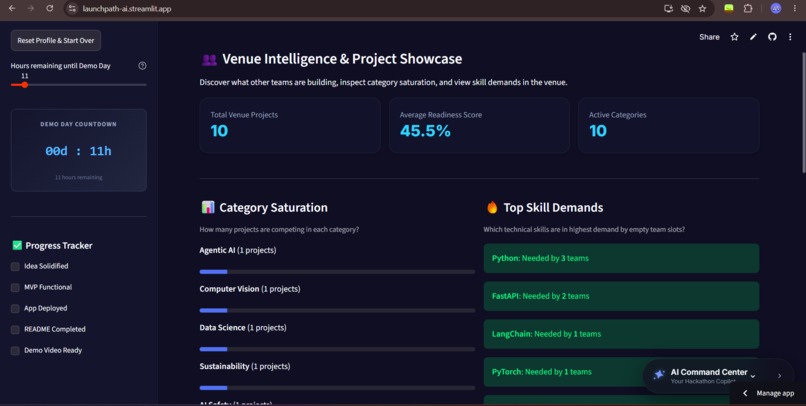This screenshot has width=806, height=406.
Task: Click the Sustainability saturation bar
Action: tap(337, 388)
